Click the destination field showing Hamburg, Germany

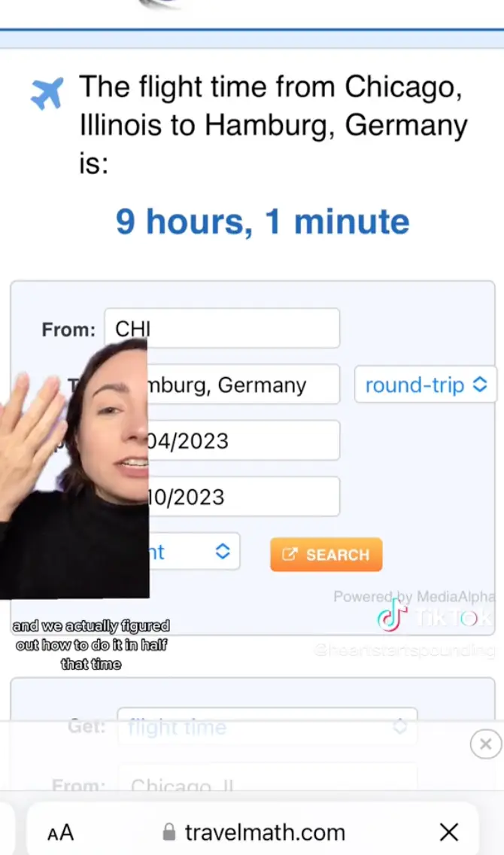(x=243, y=385)
